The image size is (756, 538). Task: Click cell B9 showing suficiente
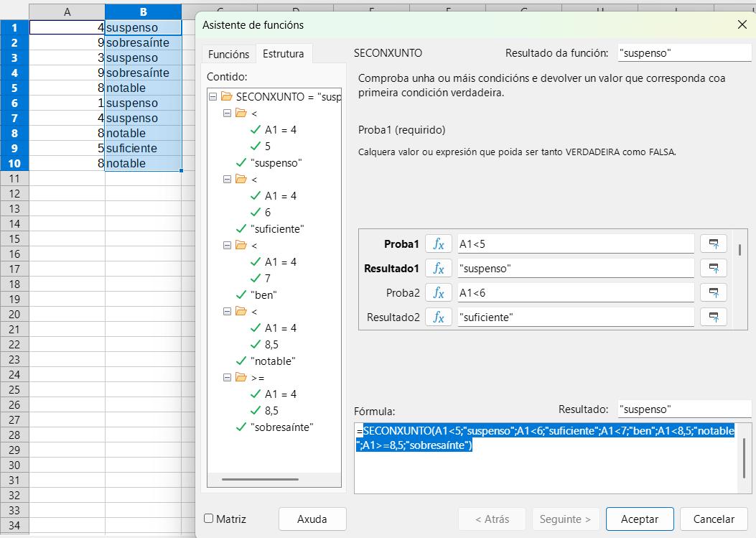143,148
